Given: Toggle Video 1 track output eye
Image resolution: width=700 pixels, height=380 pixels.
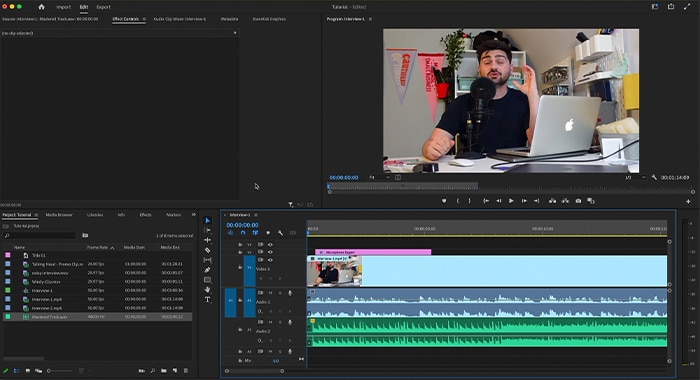Looking at the screenshot, I should tap(270, 260).
